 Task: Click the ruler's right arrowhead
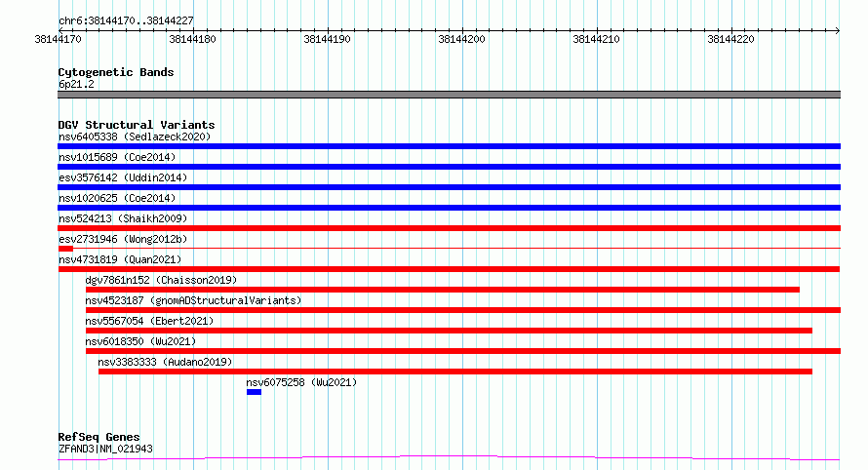(838, 30)
